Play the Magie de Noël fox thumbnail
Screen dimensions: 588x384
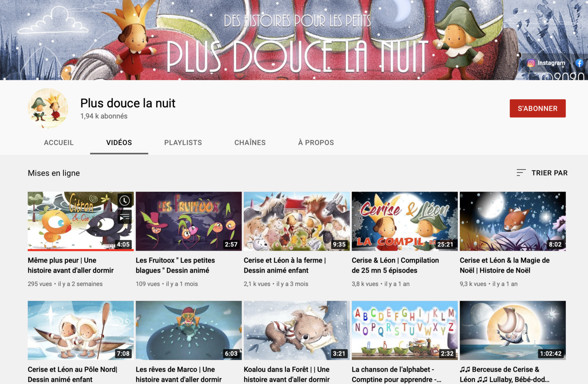pyautogui.click(x=513, y=221)
